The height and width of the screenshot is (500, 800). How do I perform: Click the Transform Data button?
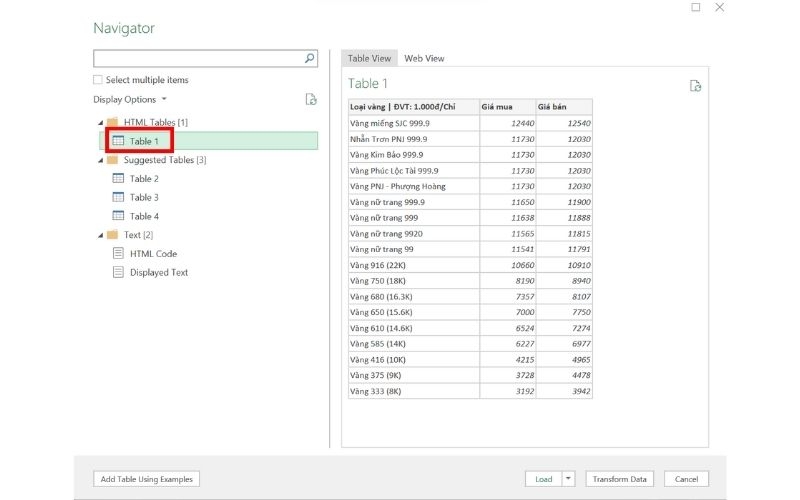(619, 479)
